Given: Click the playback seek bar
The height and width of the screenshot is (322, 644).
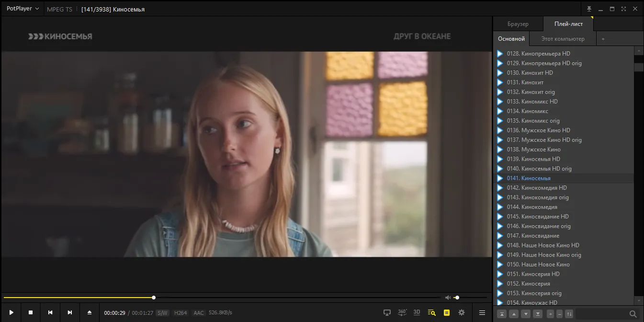Looking at the screenshot, I should (x=222, y=298).
